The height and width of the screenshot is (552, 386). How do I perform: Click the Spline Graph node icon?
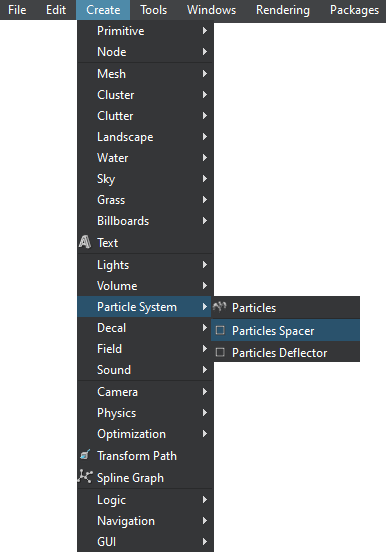point(85,476)
